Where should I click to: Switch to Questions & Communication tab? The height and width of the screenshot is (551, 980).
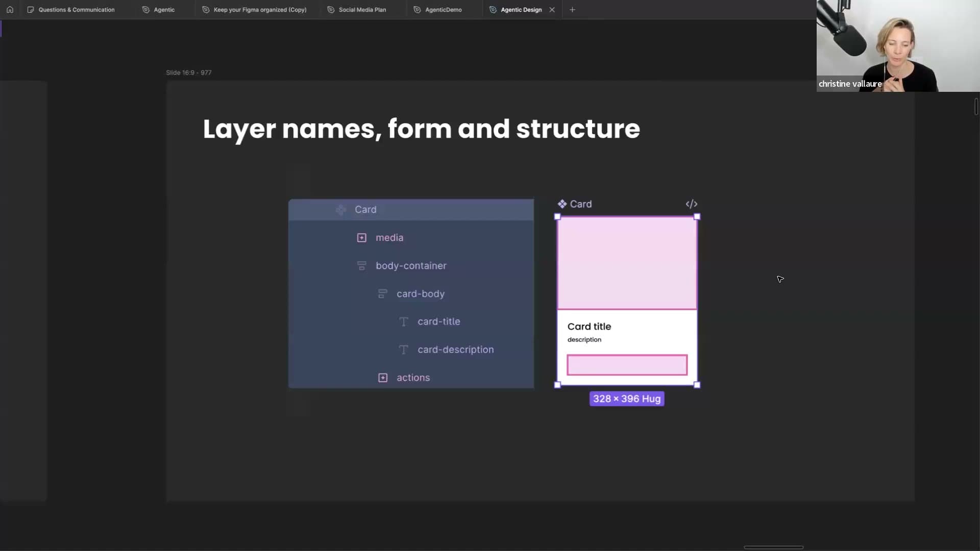[x=71, y=10]
